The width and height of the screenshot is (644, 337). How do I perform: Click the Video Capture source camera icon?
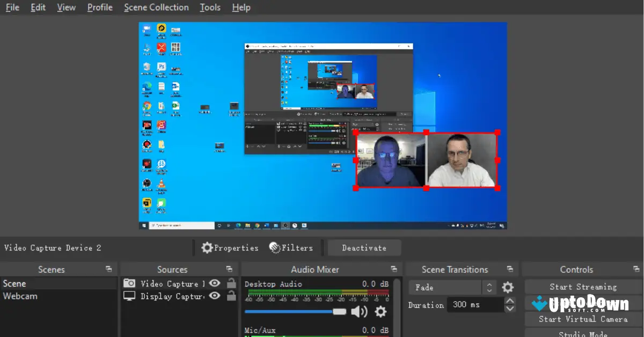pyautogui.click(x=129, y=283)
